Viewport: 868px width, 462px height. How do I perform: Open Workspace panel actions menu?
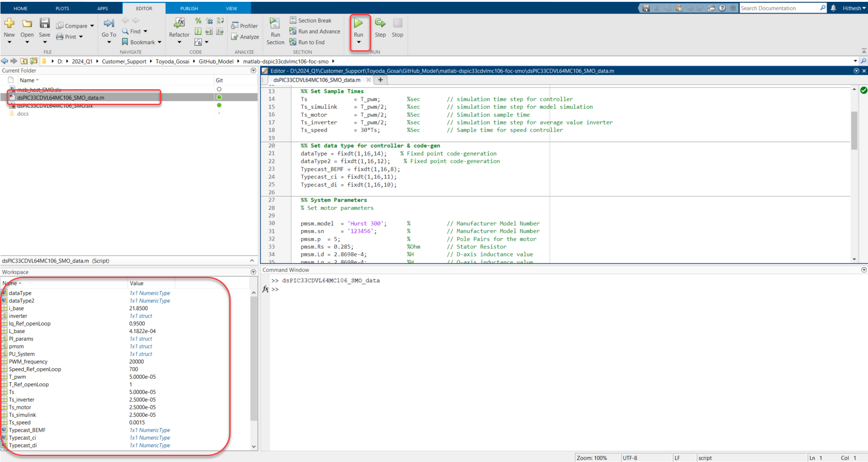click(x=253, y=272)
